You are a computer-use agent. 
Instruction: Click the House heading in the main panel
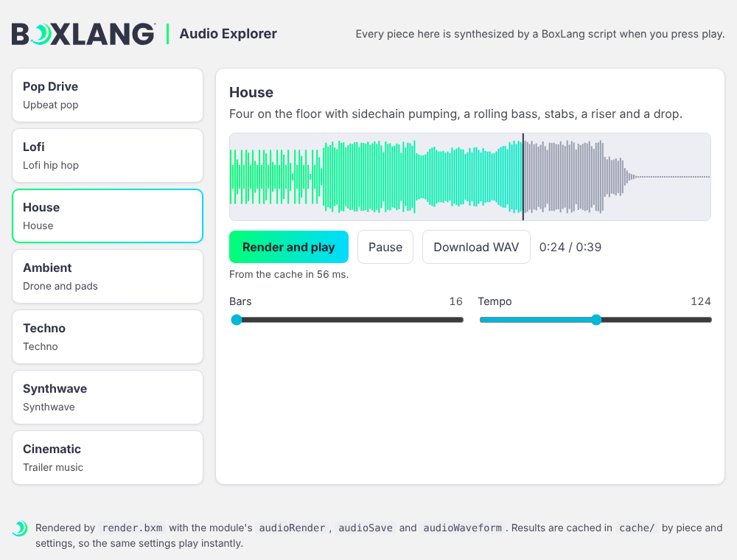(x=251, y=93)
